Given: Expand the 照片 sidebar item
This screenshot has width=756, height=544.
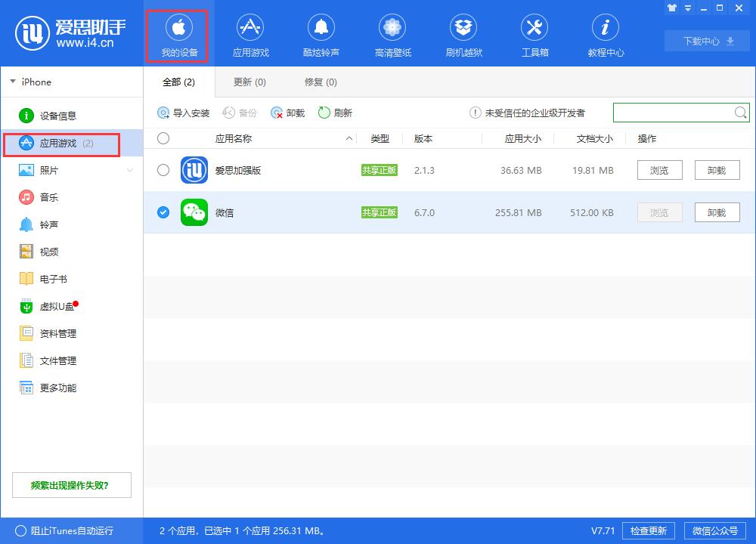Looking at the screenshot, I should click(x=130, y=170).
